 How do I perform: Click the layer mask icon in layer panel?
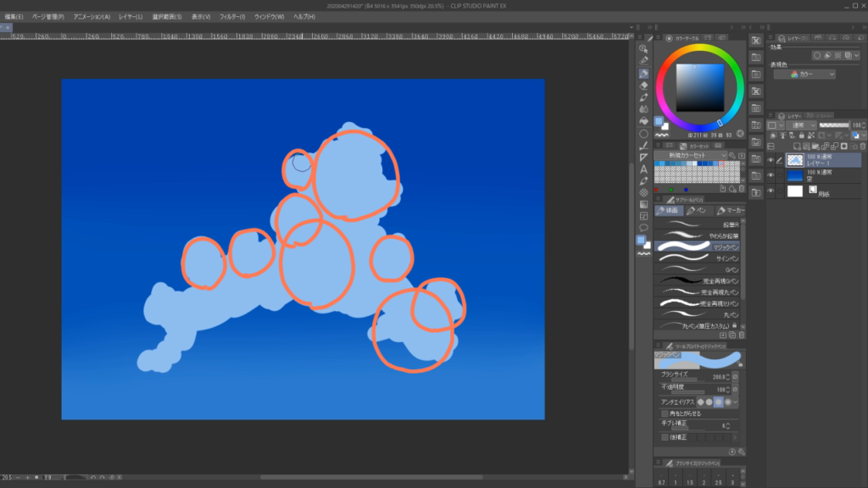click(843, 147)
